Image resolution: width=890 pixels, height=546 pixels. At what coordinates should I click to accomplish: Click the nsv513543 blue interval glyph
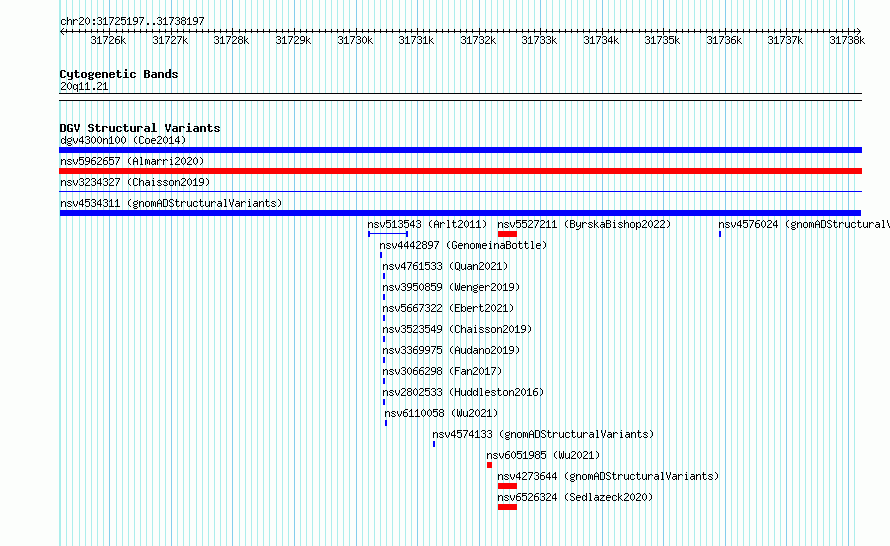pos(388,234)
